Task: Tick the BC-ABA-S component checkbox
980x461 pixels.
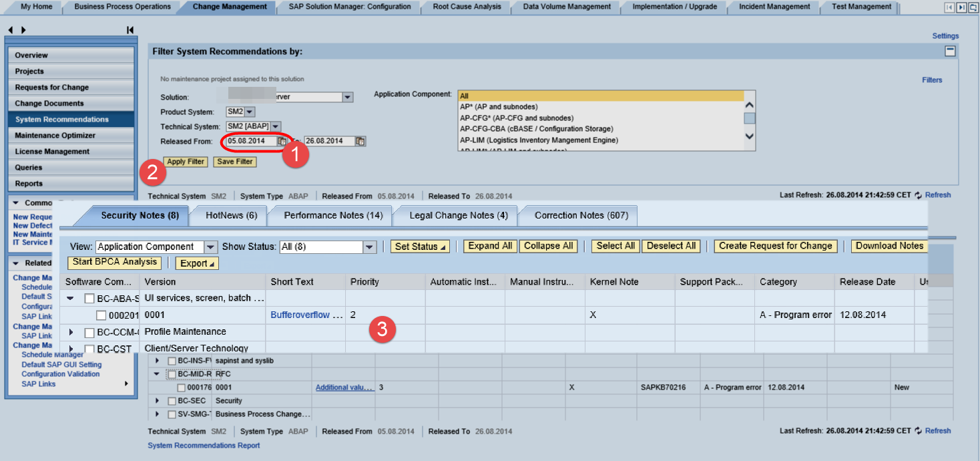Action: tap(89, 299)
